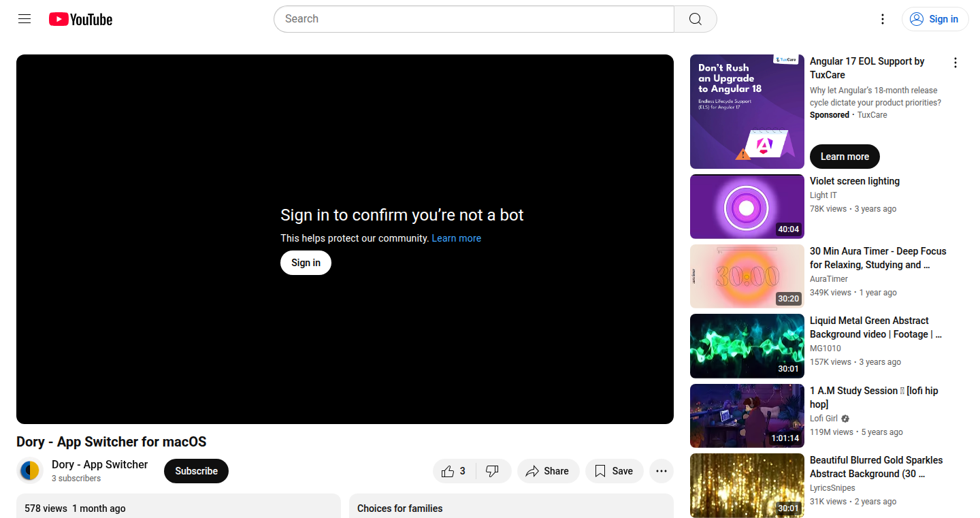Viewport: 980px width, 518px height.
Task: Play Liquid Metal Green Abstract thumbnail
Action: pos(747,346)
